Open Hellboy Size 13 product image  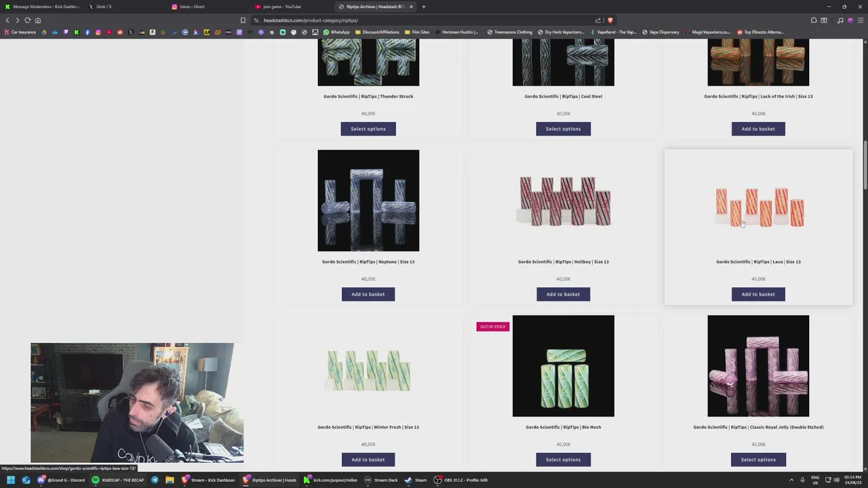click(x=563, y=201)
